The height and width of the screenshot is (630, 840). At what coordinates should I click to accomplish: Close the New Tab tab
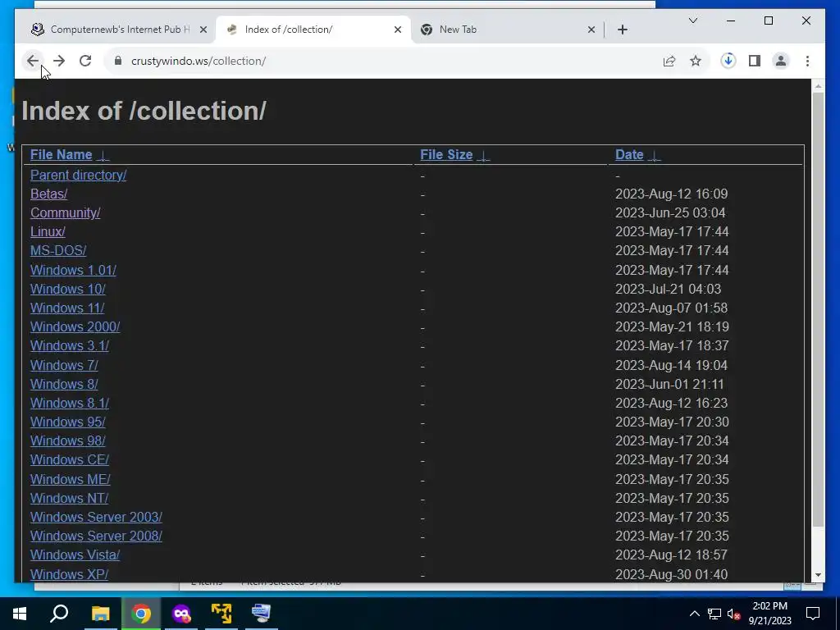[591, 30]
